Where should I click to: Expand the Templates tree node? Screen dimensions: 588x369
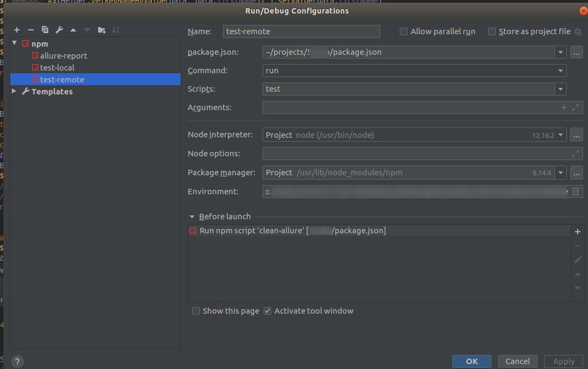[x=15, y=92]
